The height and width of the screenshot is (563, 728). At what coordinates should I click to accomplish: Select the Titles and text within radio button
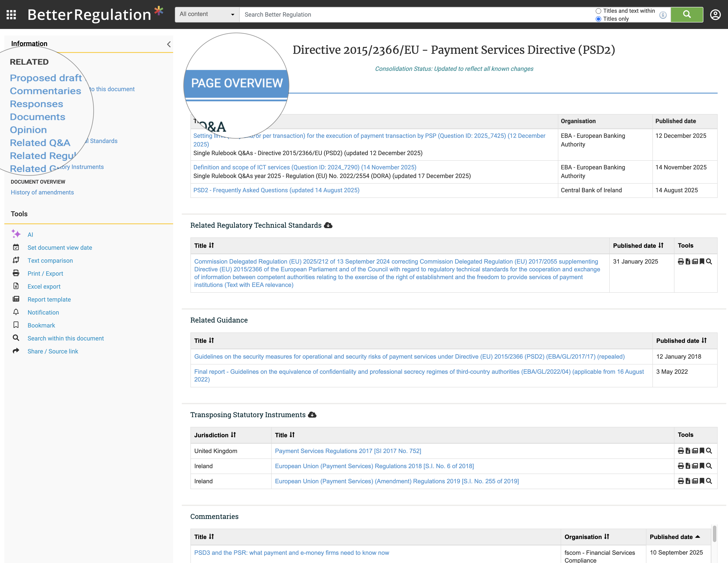598,11
